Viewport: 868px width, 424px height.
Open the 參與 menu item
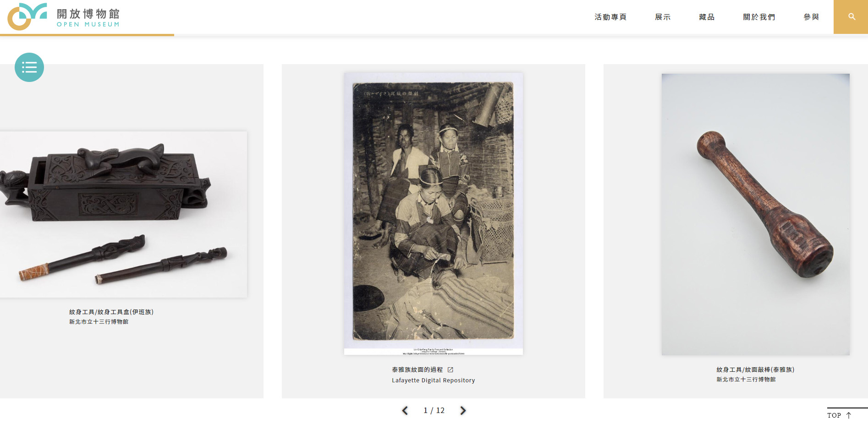coord(811,17)
